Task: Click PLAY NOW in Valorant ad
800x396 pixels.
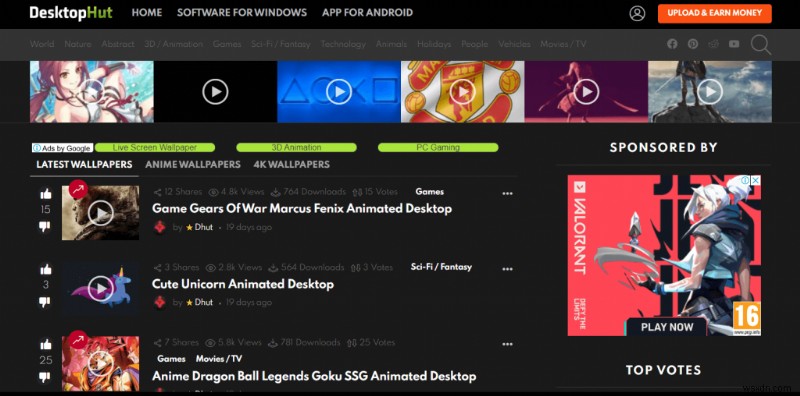Action: [x=667, y=327]
